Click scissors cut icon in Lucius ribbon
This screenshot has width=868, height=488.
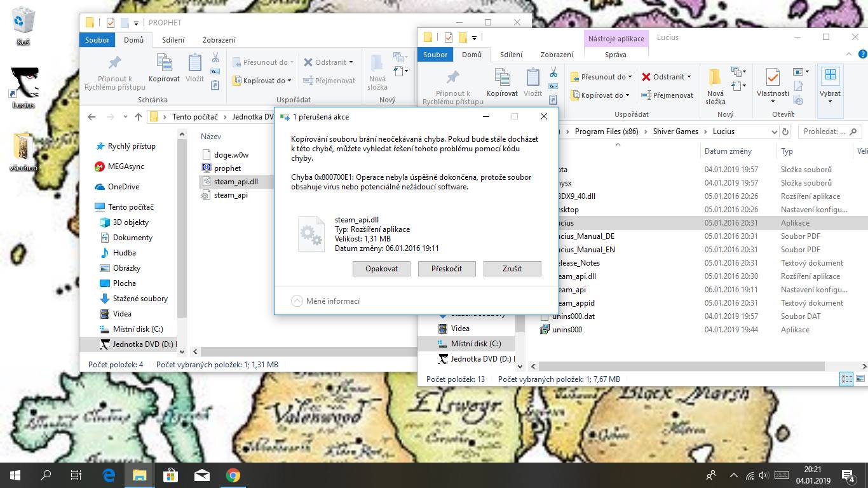point(553,72)
